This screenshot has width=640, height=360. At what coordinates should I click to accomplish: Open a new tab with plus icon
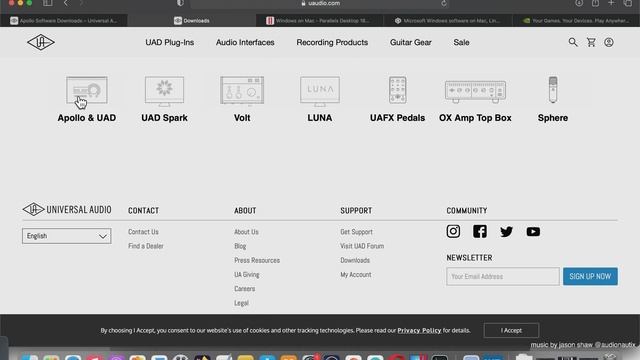(611, 3)
